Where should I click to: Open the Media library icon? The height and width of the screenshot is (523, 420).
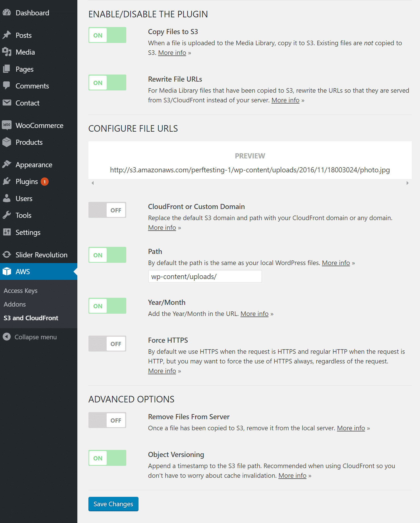(x=7, y=52)
